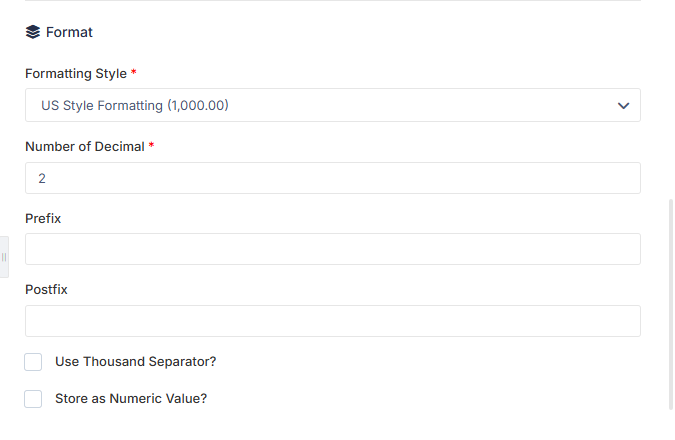Viewport: 675px width, 440px height.
Task: Click the Formatting Style label
Action: [76, 74]
